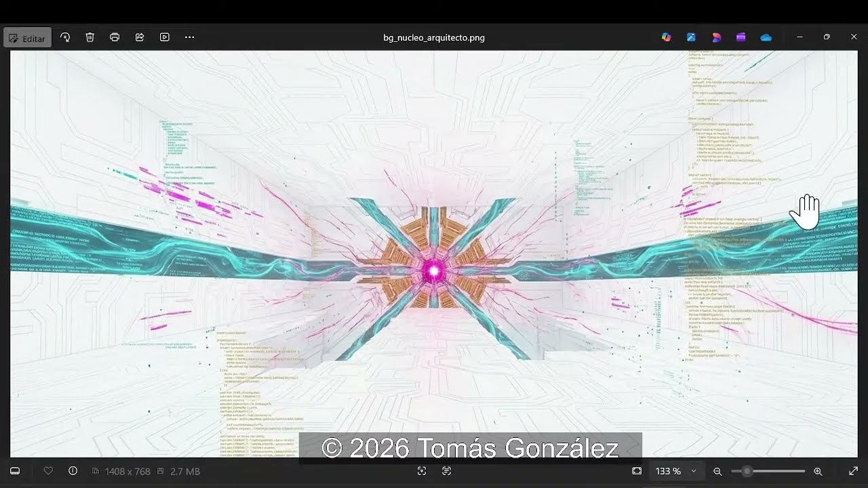Click the visual search scan icon
The width and height of the screenshot is (868, 488).
tap(422, 471)
